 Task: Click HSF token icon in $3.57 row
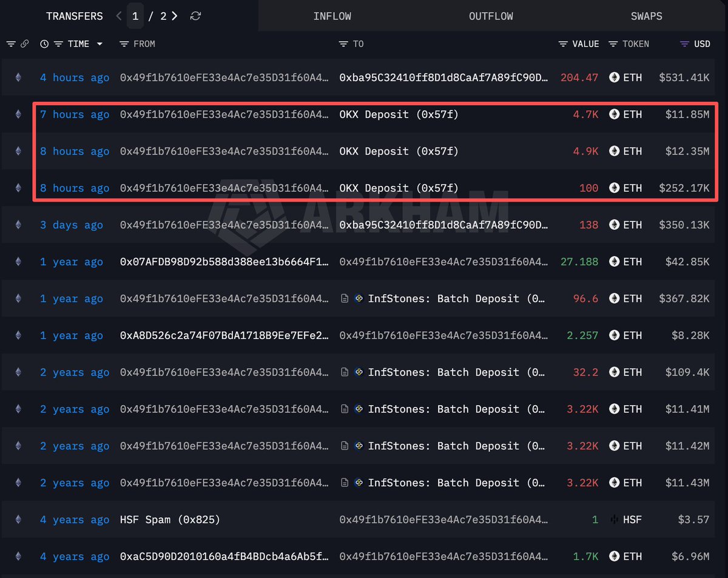pos(614,520)
